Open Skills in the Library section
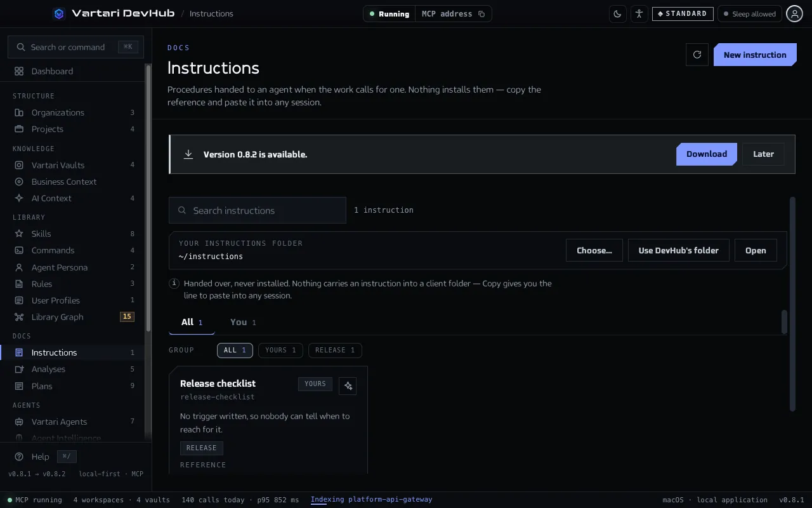The height and width of the screenshot is (508, 812). (x=74, y=234)
